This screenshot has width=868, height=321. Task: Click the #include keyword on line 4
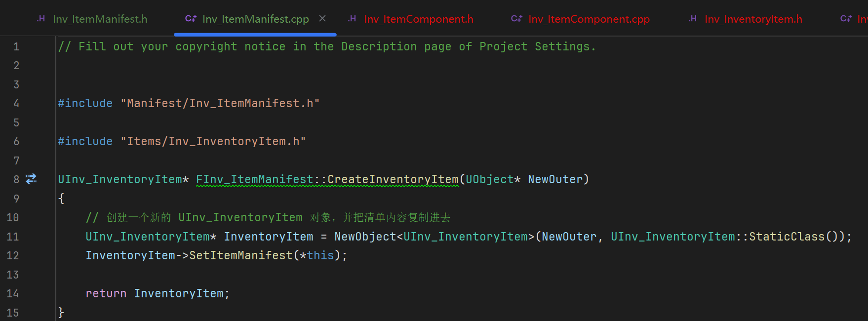85,103
